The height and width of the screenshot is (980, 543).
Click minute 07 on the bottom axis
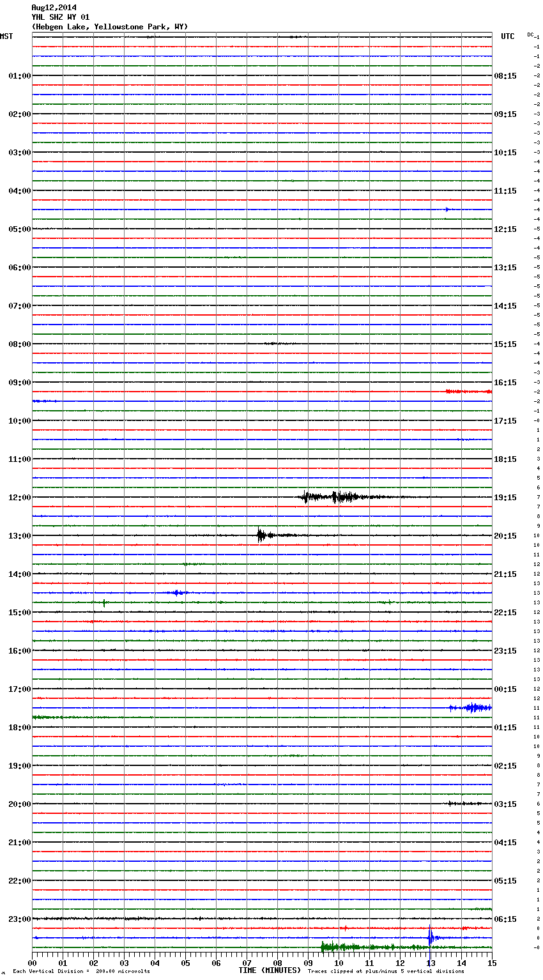point(247,963)
